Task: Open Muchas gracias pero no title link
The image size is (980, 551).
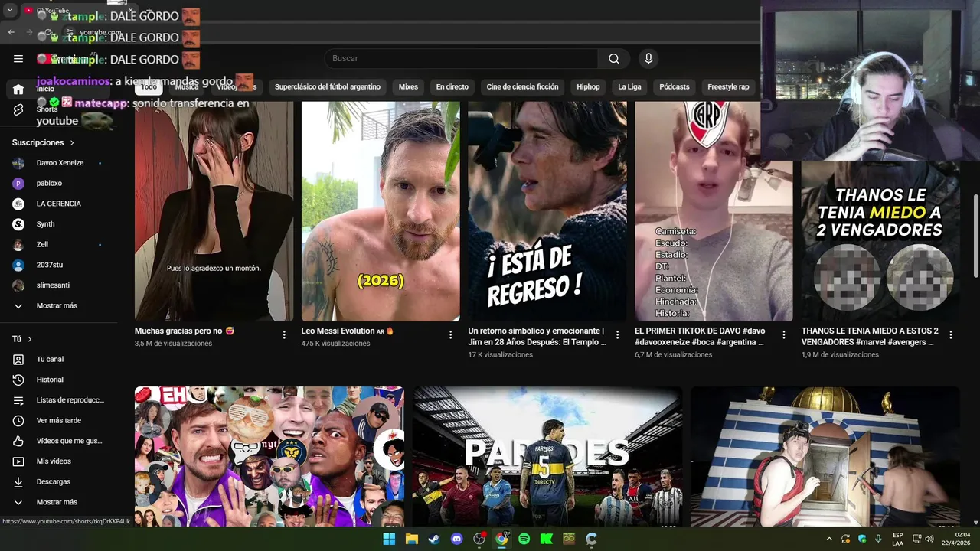Action: click(x=184, y=331)
